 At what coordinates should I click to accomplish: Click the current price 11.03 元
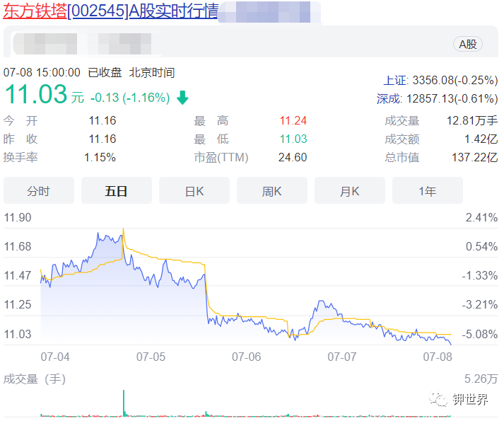coord(44,94)
